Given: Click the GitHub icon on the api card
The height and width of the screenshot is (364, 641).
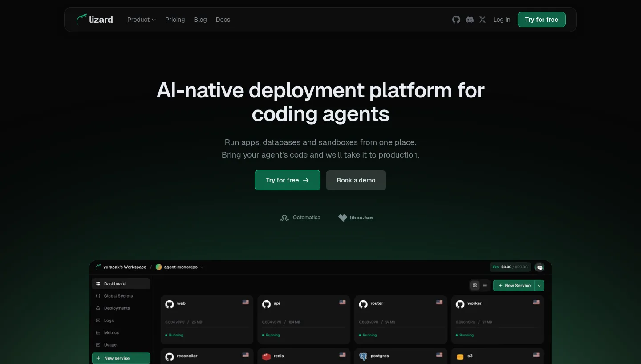Looking at the screenshot, I should 267,304.
